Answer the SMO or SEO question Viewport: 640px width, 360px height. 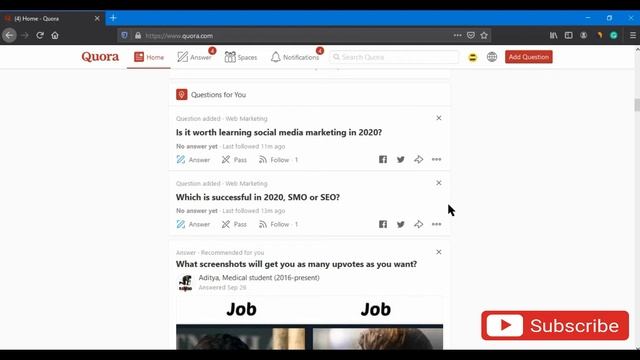tap(193, 224)
